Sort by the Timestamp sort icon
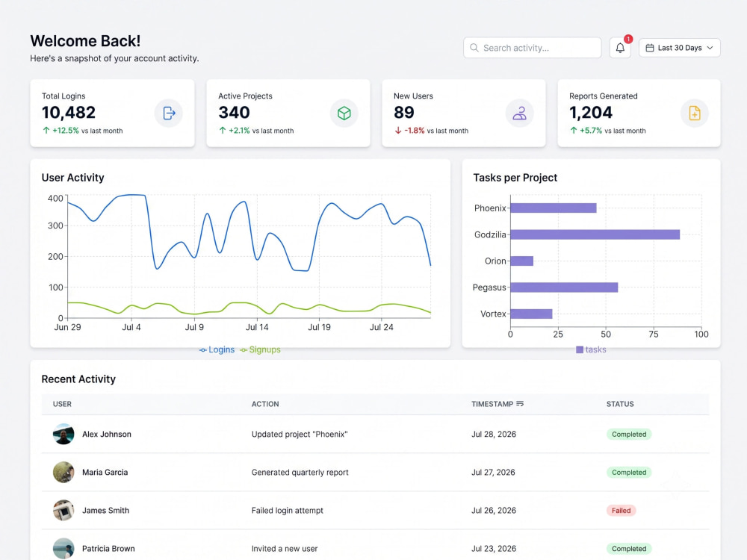The image size is (747, 560). [x=520, y=403]
